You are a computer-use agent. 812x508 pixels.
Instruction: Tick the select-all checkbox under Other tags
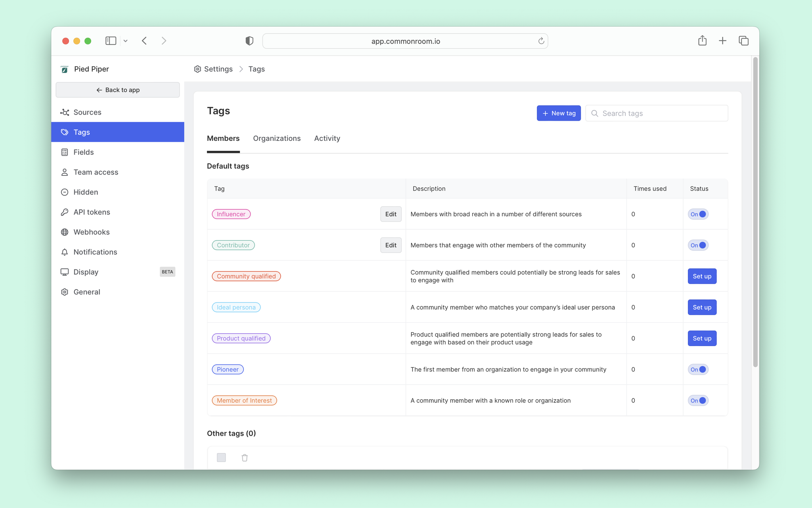[221, 458]
